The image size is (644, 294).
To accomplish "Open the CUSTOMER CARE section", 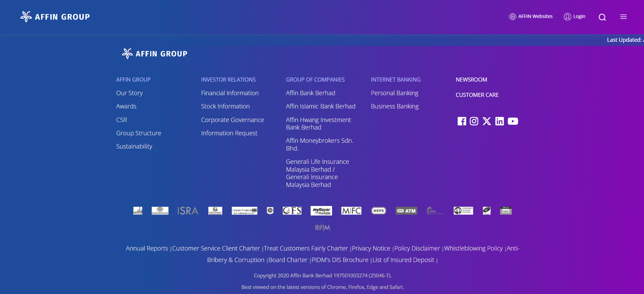I will click(x=477, y=95).
